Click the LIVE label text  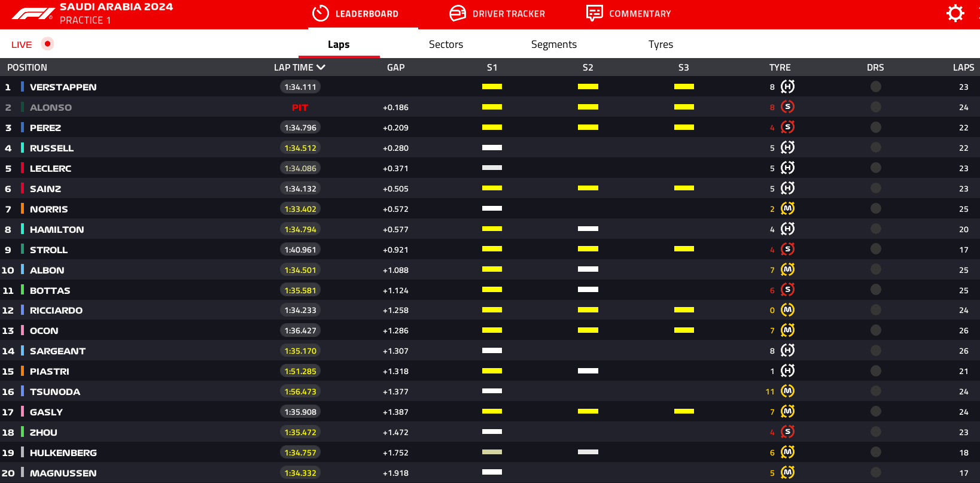click(x=22, y=45)
